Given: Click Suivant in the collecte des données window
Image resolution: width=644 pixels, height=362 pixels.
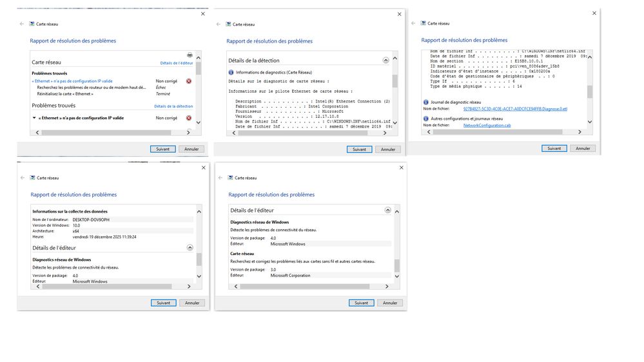Looking at the screenshot, I should (164, 303).
